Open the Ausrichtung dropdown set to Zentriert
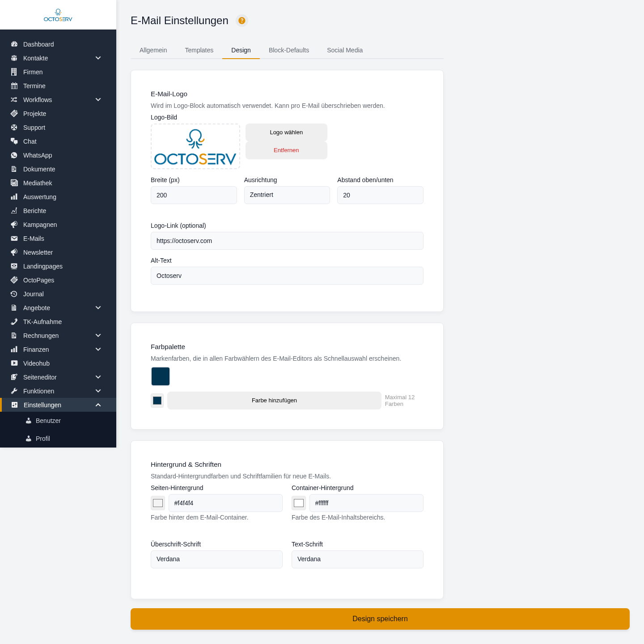This screenshot has height=644, width=644. tap(287, 195)
